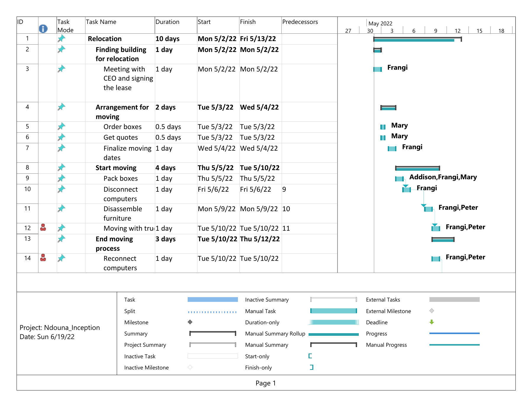Click the Start moving summary Gantt bar
The image size is (532, 407).
(418, 168)
